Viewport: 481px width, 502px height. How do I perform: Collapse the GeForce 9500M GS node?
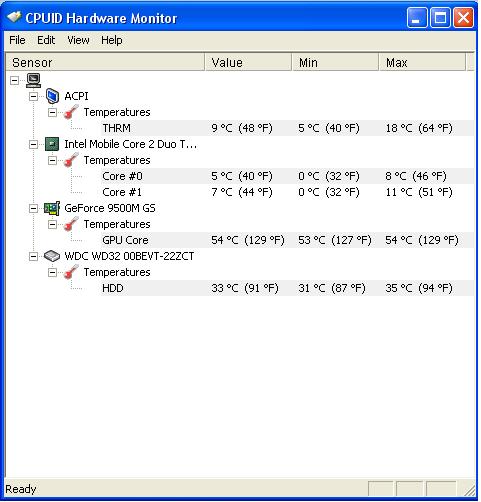tap(33, 208)
